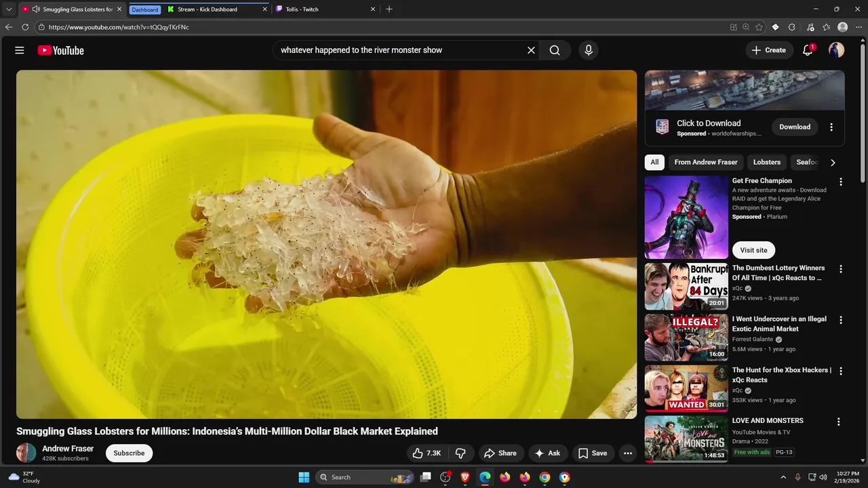Viewport: 868px width, 488px height.
Task: Open YouTube notifications bell
Action: point(808,50)
